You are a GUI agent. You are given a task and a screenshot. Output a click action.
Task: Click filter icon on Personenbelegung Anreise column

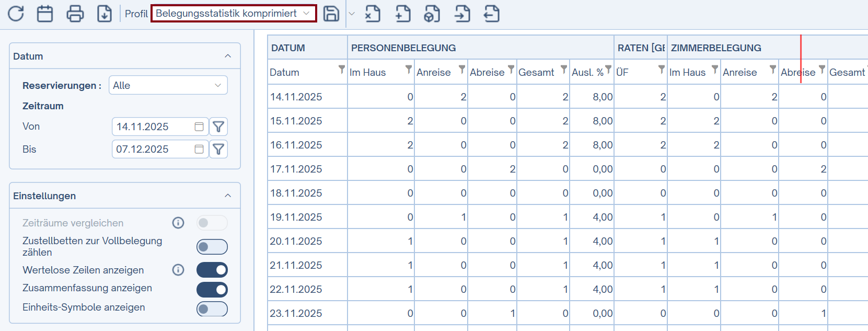(462, 69)
